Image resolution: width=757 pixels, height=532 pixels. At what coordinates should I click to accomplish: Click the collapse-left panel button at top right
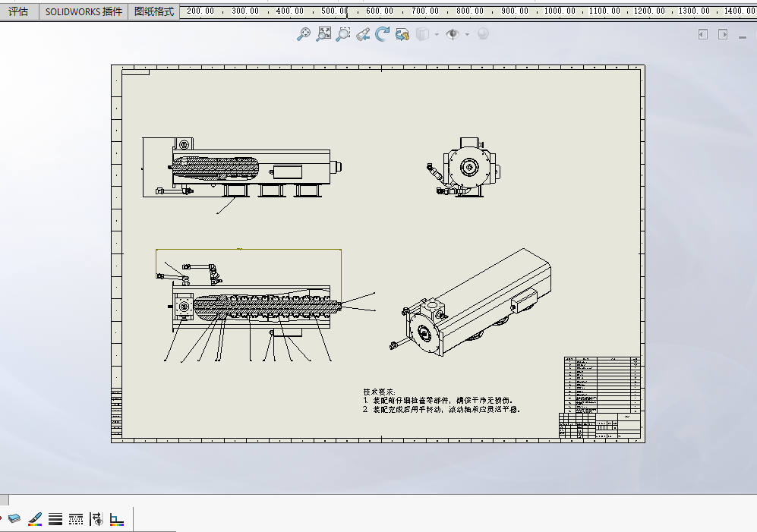703,34
